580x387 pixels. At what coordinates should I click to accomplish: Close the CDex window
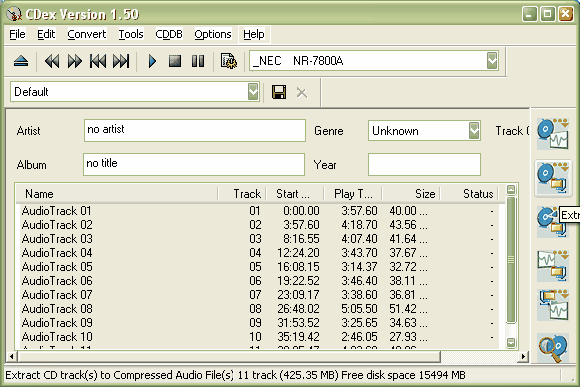click(566, 14)
